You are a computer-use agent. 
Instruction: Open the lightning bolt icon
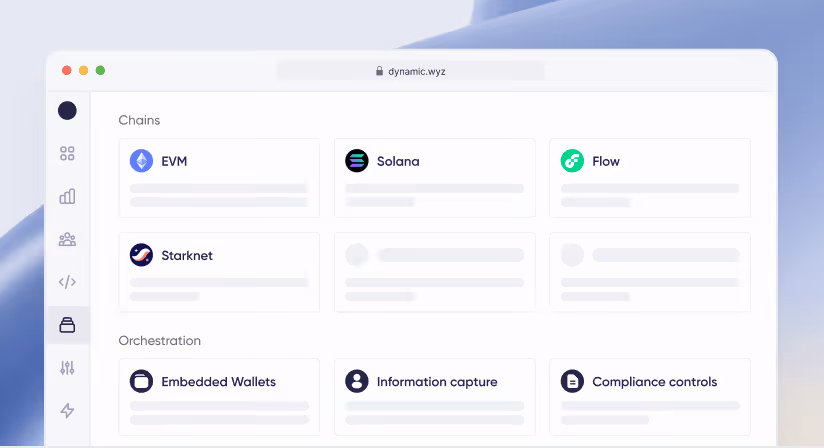[x=67, y=411]
